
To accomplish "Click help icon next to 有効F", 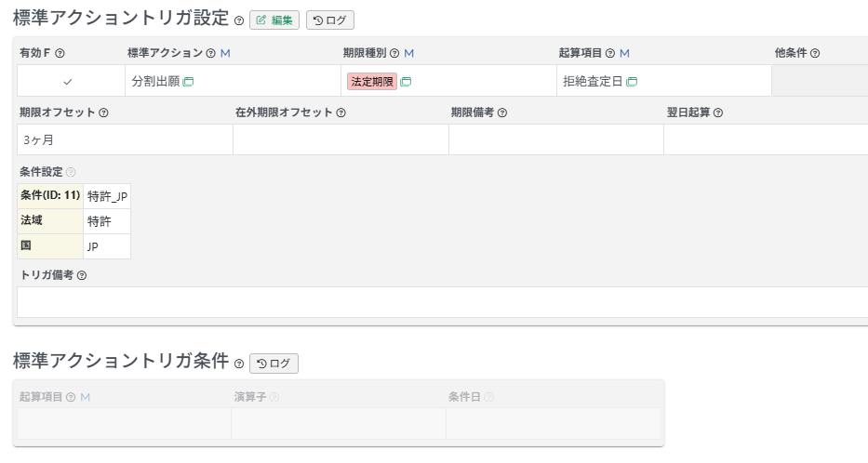I will click(60, 54).
